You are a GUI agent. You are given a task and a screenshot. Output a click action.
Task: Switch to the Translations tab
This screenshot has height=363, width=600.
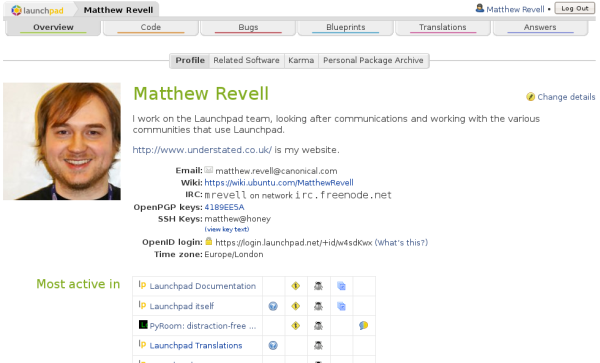[443, 28]
